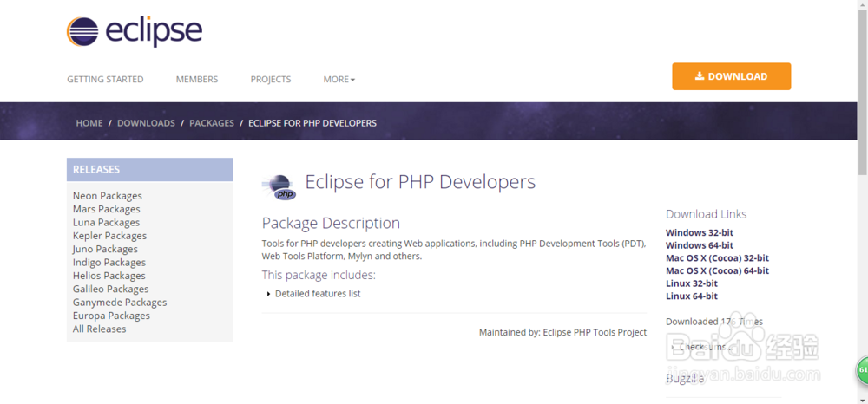
Task: Open Mars Packages release
Action: pos(106,209)
